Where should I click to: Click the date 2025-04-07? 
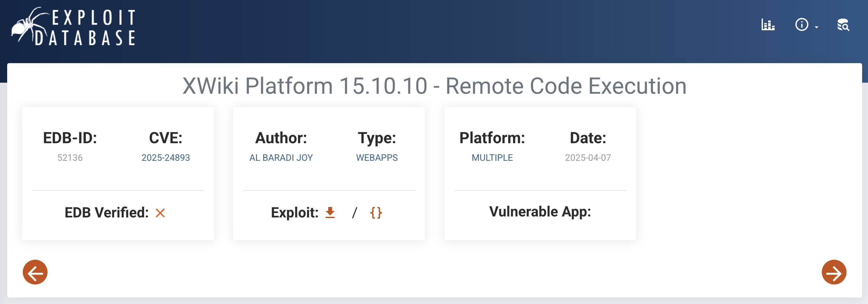588,158
